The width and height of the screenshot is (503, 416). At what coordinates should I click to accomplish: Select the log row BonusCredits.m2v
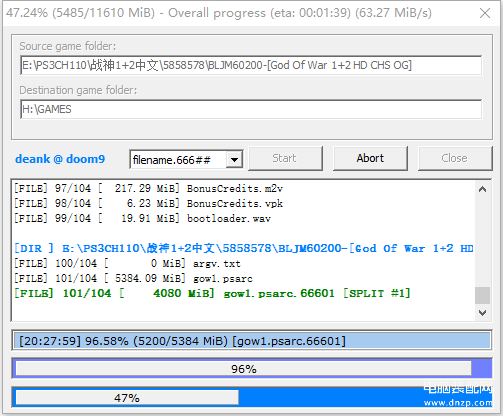(x=148, y=189)
